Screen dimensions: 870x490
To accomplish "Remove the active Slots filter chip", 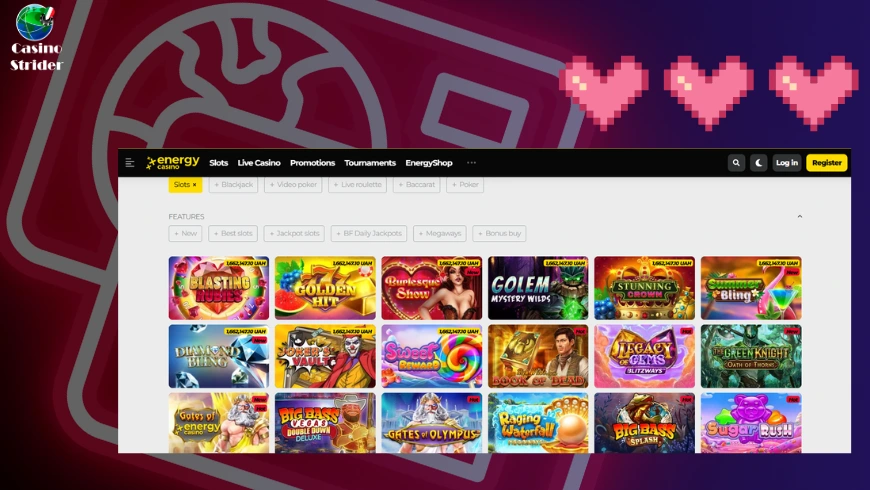I will [185, 184].
